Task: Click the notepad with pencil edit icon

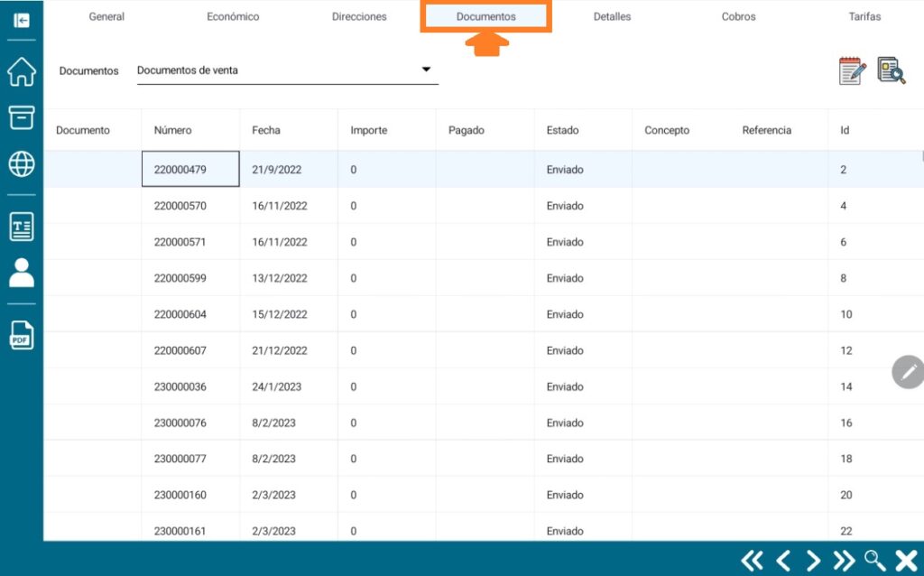Action: click(852, 70)
